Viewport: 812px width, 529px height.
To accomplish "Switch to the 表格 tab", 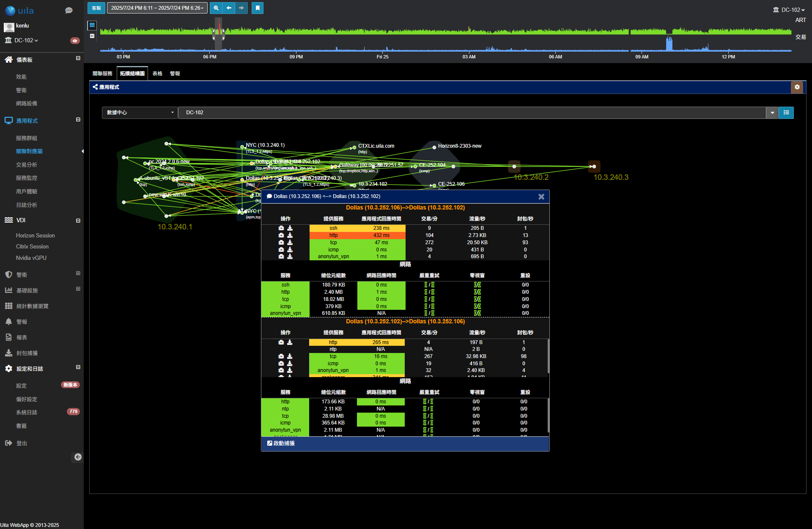I will [x=157, y=74].
